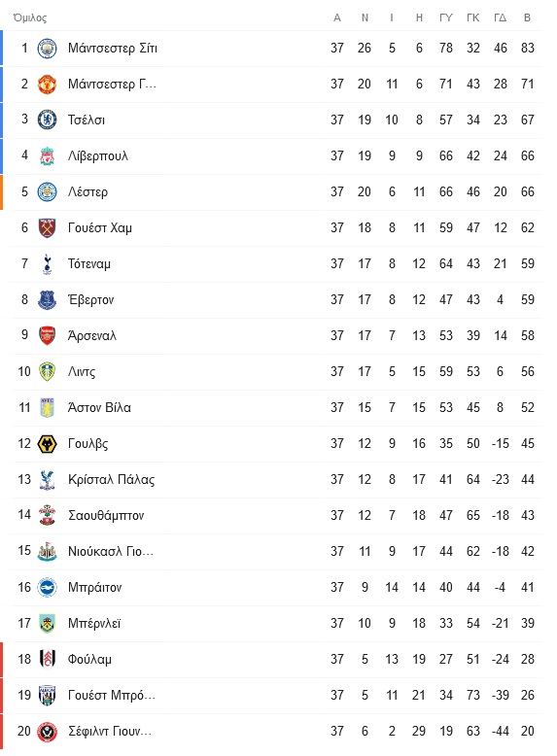Click the Μπράιτον table row name
The height and width of the screenshot is (756, 557).
(x=95, y=588)
